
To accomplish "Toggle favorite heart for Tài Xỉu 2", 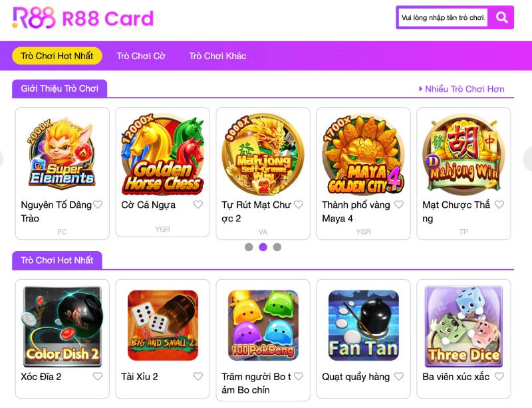I will (198, 376).
